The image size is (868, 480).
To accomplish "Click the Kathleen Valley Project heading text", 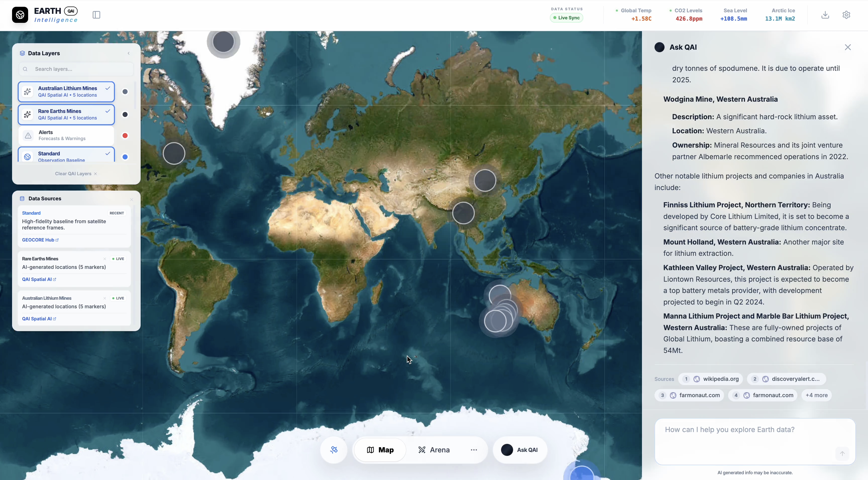I will pos(737,267).
